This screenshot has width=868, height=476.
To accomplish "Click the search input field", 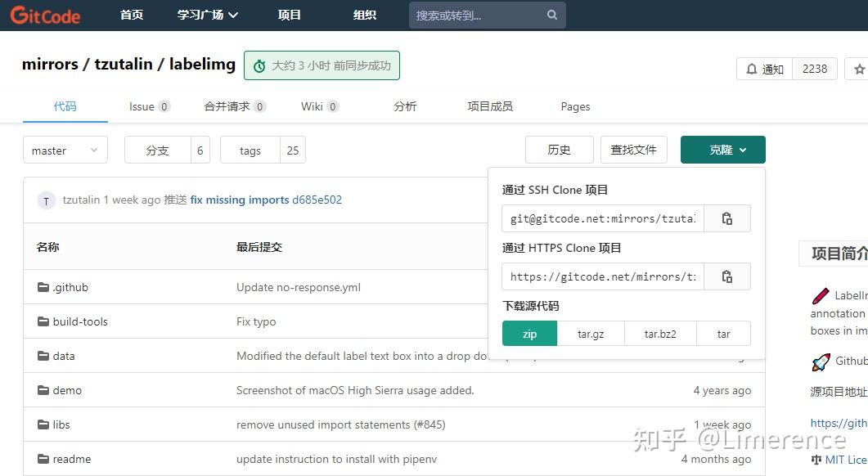I will tap(487, 15).
